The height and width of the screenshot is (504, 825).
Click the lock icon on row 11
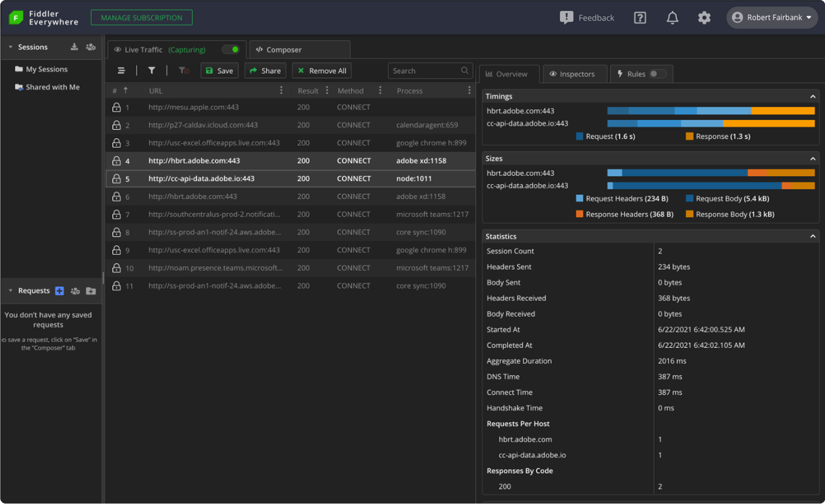coord(116,286)
